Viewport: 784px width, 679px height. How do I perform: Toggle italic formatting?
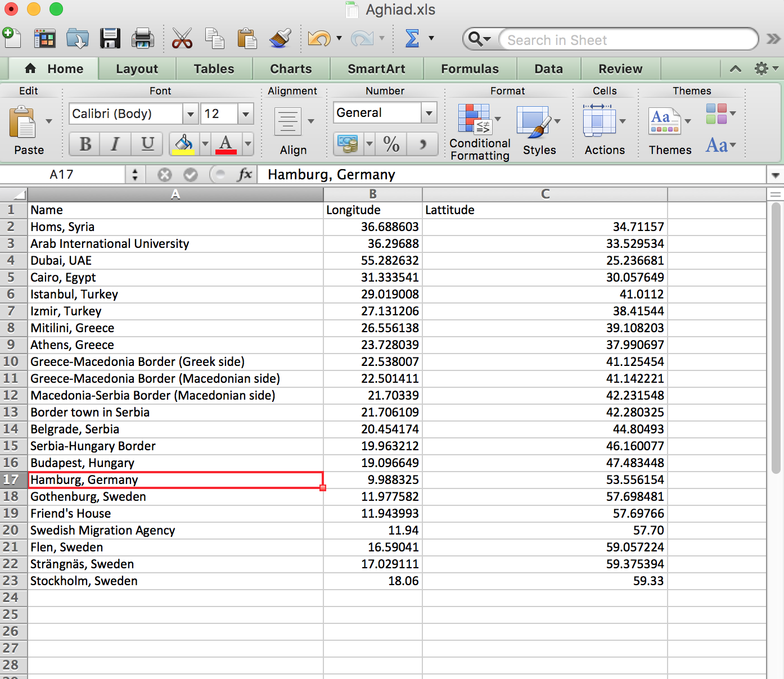coord(115,144)
